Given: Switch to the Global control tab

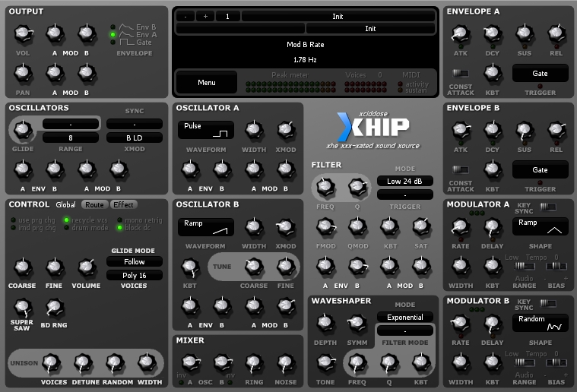Looking at the screenshot, I should point(66,204).
